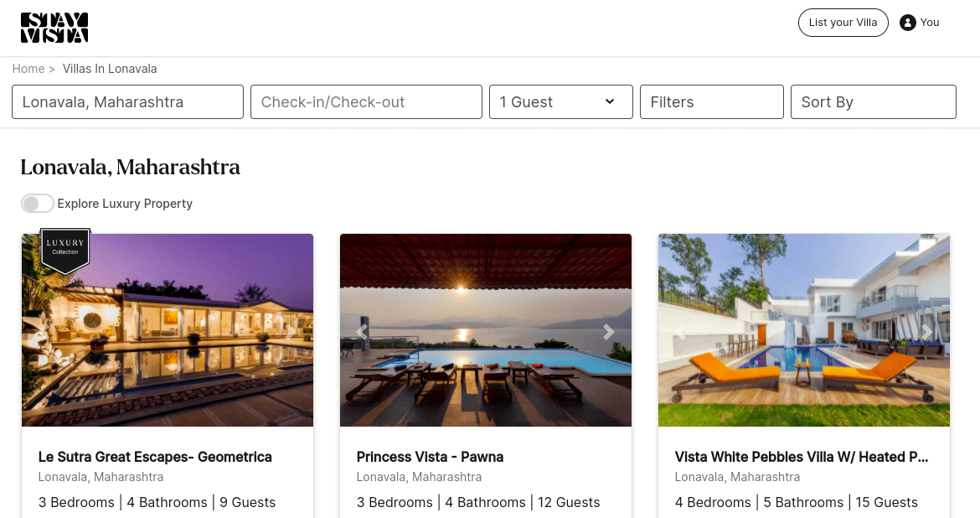Go to previous photo of Princess Vista
Image resolution: width=980 pixels, height=518 pixels.
(x=362, y=332)
